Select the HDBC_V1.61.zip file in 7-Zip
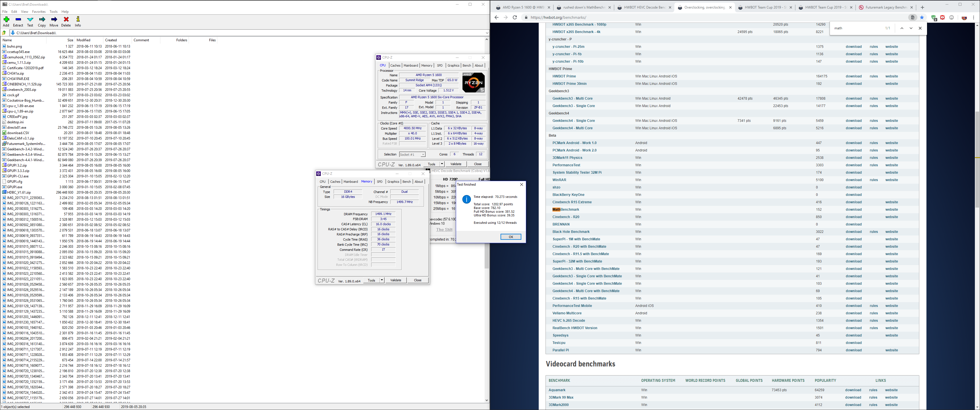The width and height of the screenshot is (980, 410). pos(19,192)
